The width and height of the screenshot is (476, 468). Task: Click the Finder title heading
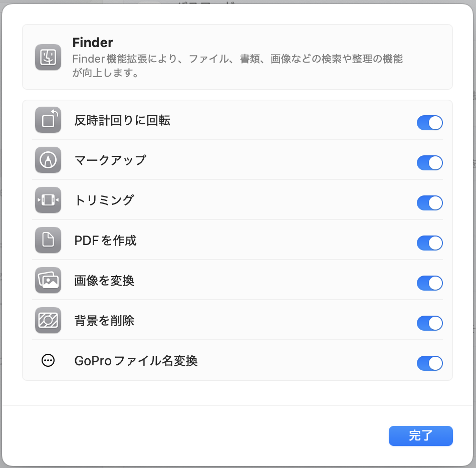pyautogui.click(x=93, y=43)
